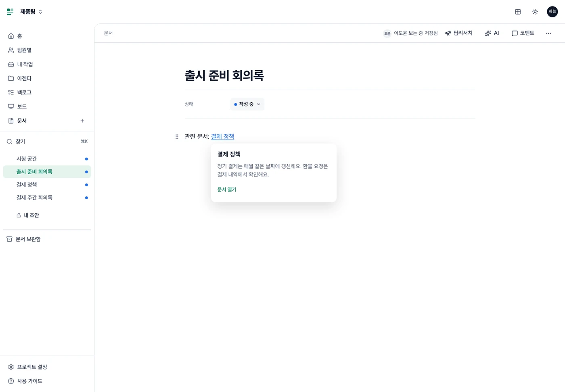Toggle the light/dark theme sun icon
Viewport: 565px width, 392px height.
click(x=535, y=12)
